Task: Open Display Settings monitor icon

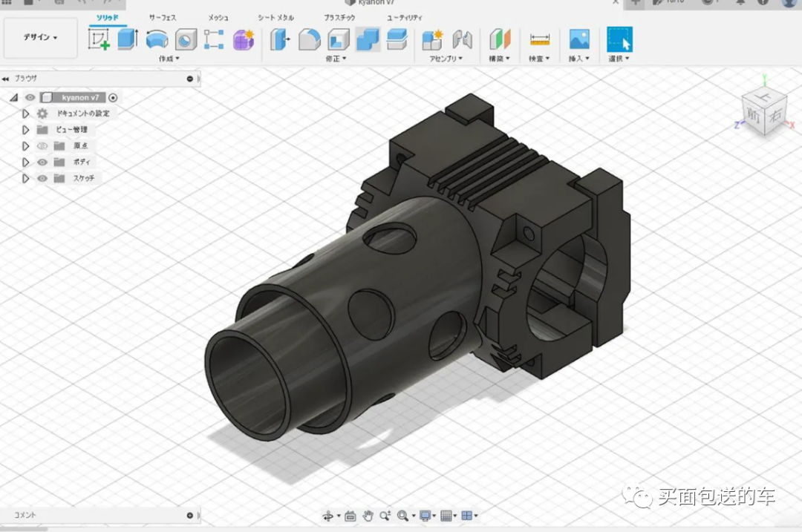Action: tap(425, 516)
